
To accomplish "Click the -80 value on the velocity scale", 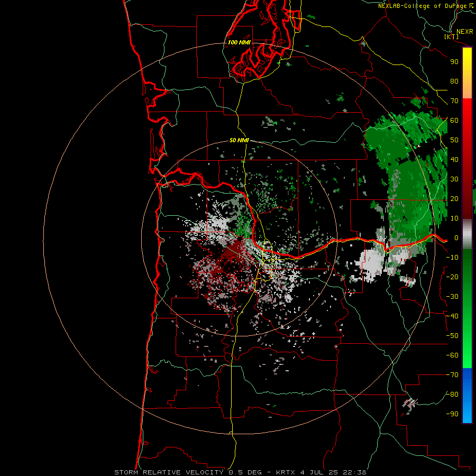I will 452,395.
